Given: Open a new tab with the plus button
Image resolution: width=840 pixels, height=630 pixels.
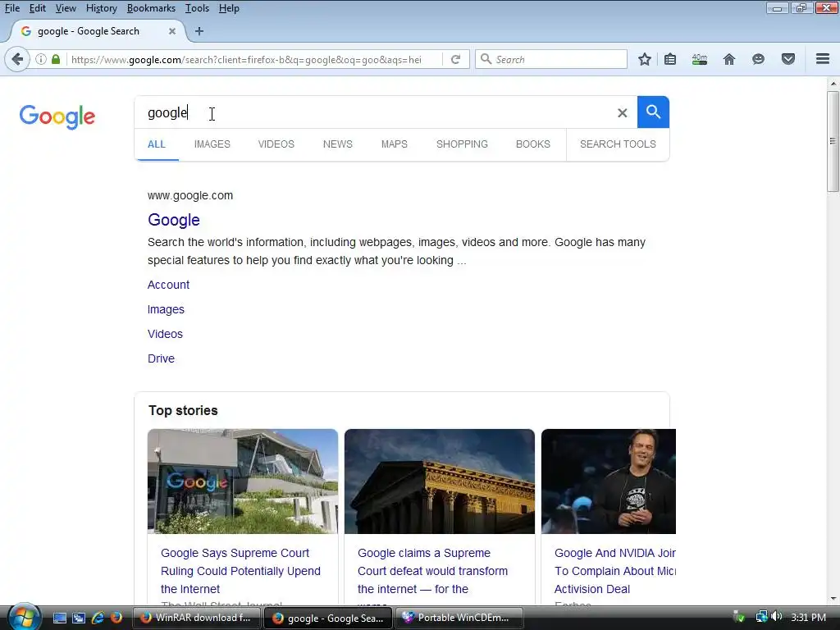Looking at the screenshot, I should pyautogui.click(x=199, y=31).
